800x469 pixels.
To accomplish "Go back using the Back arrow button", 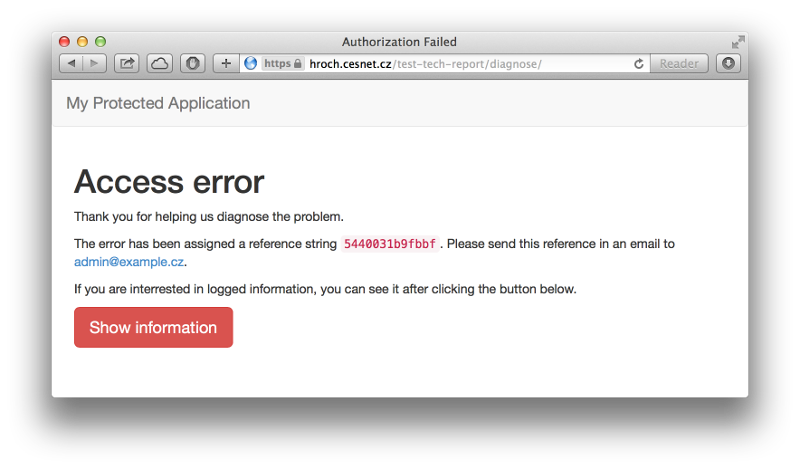I will tap(71, 64).
